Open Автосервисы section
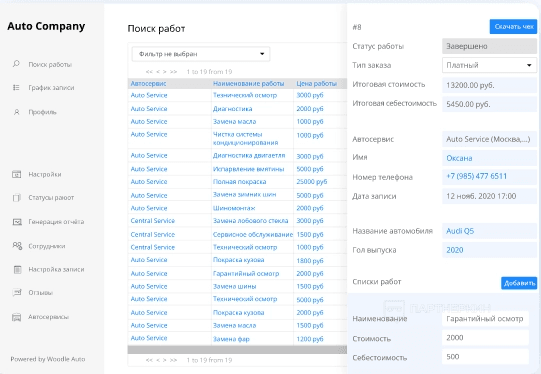 [48, 317]
